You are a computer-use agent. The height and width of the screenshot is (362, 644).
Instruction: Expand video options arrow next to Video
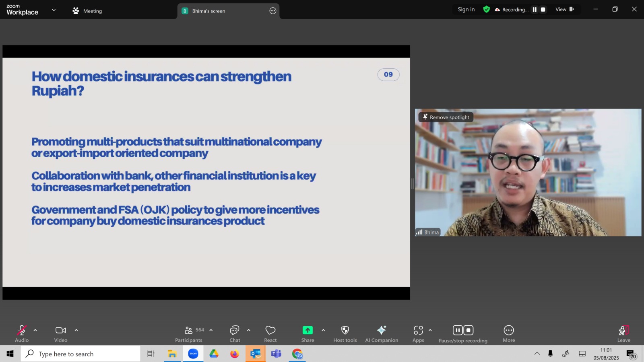[x=76, y=330]
